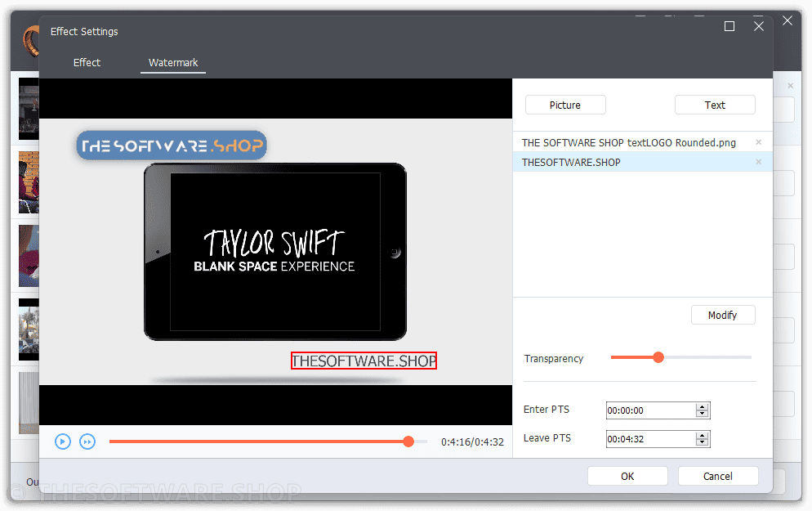Click the video playback progress slider handle

pyautogui.click(x=408, y=442)
